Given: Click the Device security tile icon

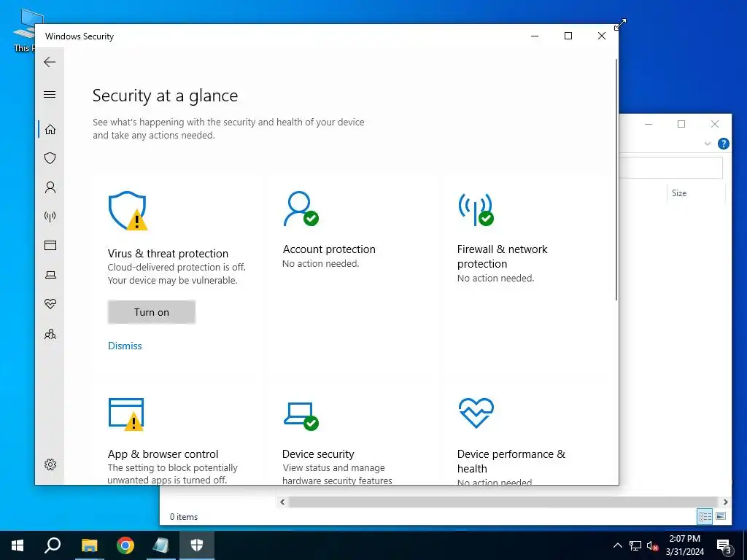Looking at the screenshot, I should click(x=301, y=416).
